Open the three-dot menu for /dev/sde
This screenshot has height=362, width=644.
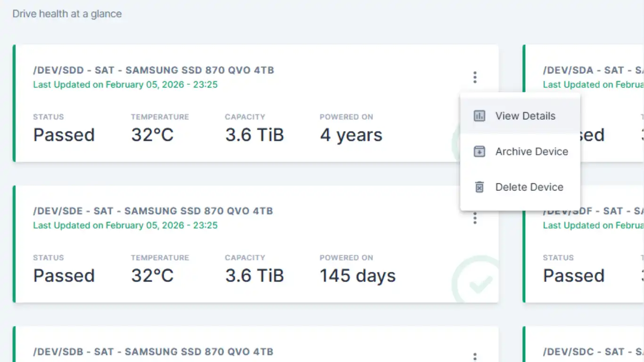[475, 218]
